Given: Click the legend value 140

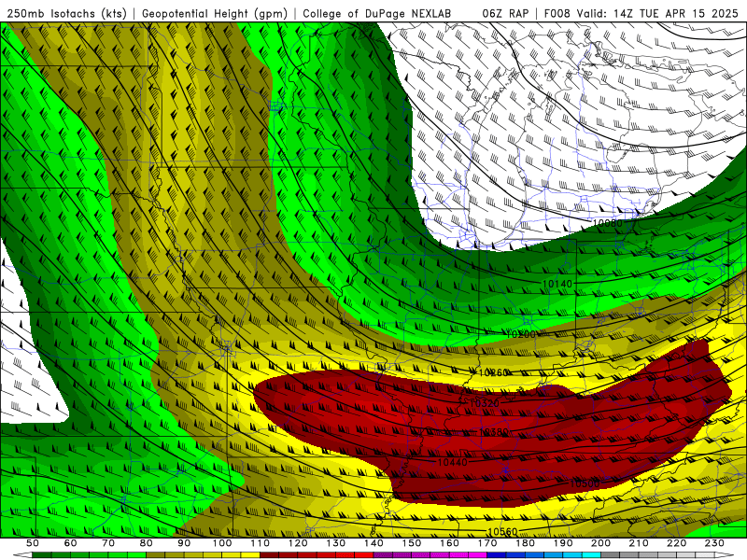Looking at the screenshot, I should 373,543.
